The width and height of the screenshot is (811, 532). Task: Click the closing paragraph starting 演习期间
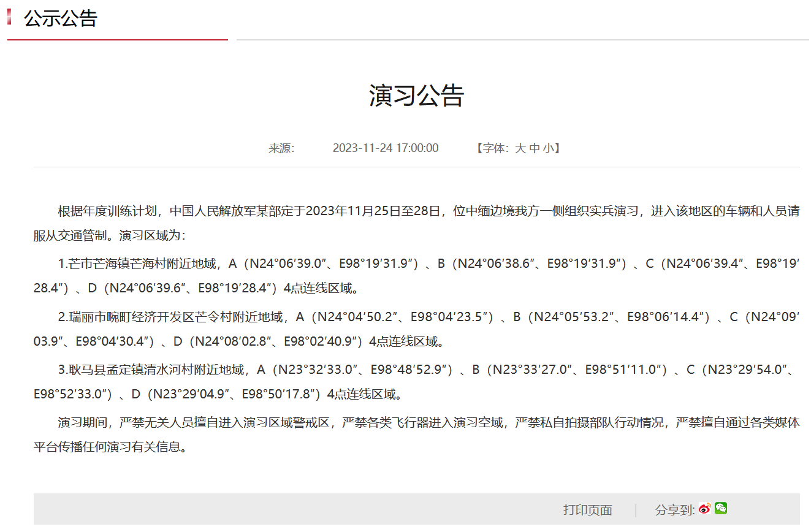point(417,435)
